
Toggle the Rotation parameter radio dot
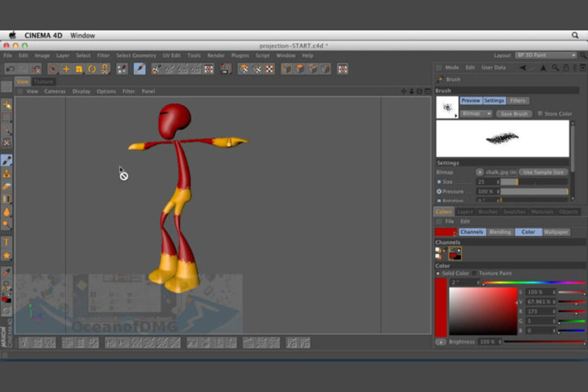[439, 201]
